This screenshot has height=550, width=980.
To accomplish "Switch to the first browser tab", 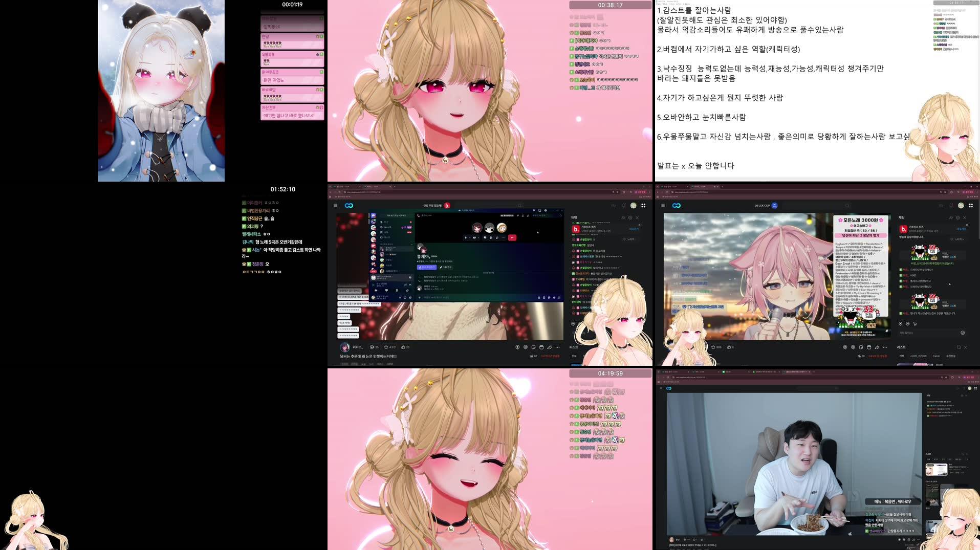I will point(341,186).
